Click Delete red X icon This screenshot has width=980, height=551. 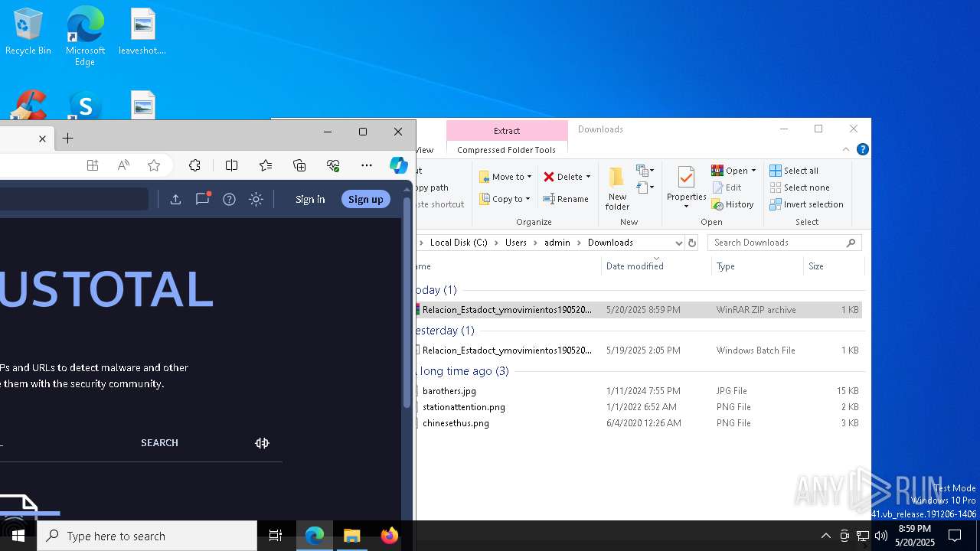tap(549, 177)
